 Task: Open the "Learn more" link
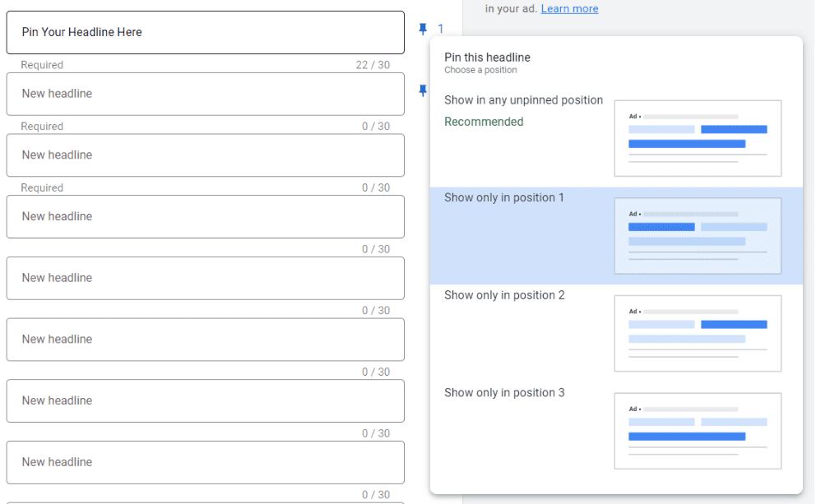pyautogui.click(x=569, y=8)
